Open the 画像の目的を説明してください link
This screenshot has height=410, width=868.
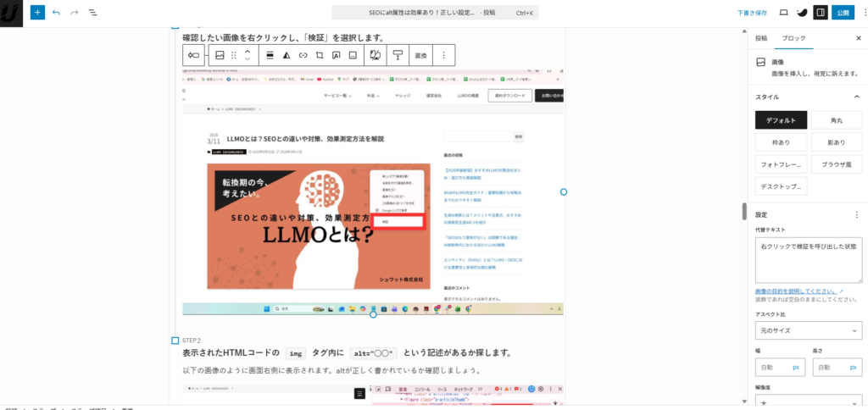click(798, 291)
